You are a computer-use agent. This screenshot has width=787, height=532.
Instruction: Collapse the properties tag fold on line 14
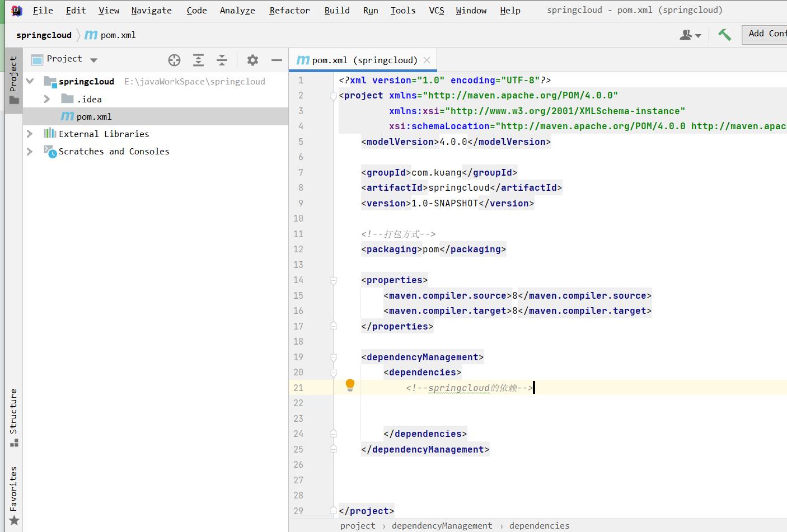click(x=334, y=280)
